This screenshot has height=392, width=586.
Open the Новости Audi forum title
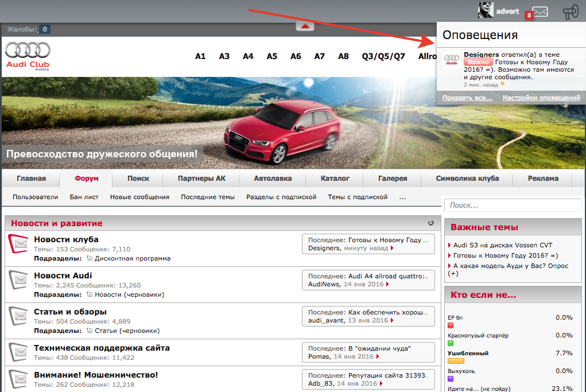click(63, 276)
